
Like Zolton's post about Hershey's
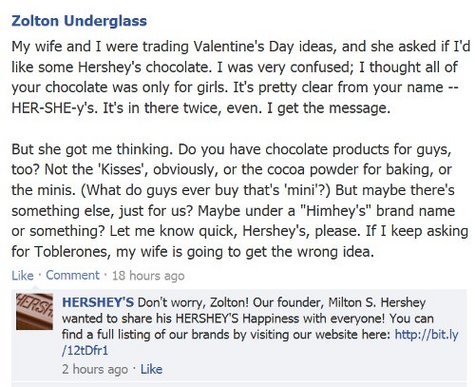[x=22, y=275]
